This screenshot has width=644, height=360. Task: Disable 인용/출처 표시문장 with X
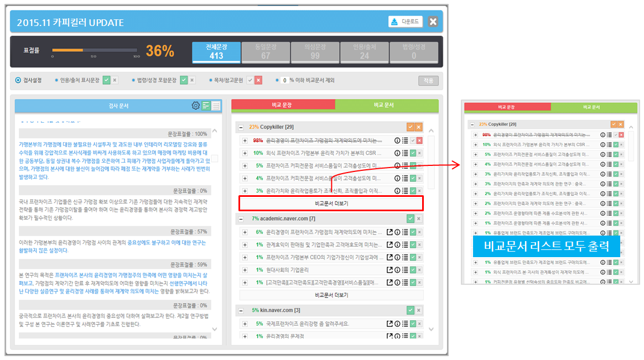(x=115, y=80)
